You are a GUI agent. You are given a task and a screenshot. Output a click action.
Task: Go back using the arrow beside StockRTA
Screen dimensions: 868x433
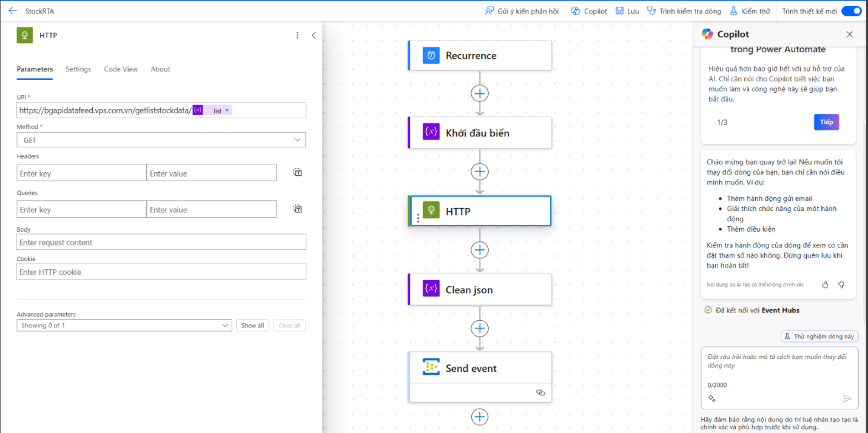coord(12,11)
